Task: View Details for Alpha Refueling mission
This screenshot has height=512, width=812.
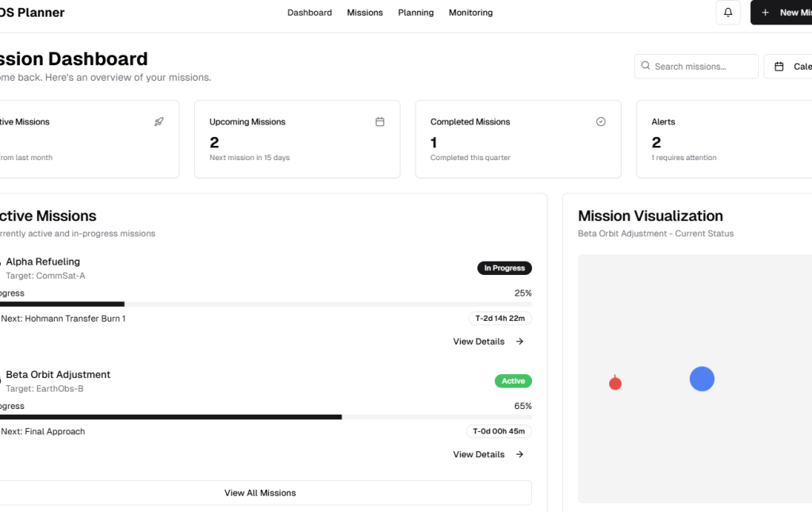Action: click(x=488, y=341)
